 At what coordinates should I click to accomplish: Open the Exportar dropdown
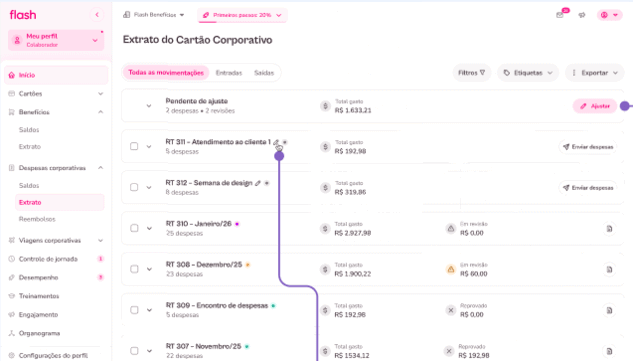(595, 73)
